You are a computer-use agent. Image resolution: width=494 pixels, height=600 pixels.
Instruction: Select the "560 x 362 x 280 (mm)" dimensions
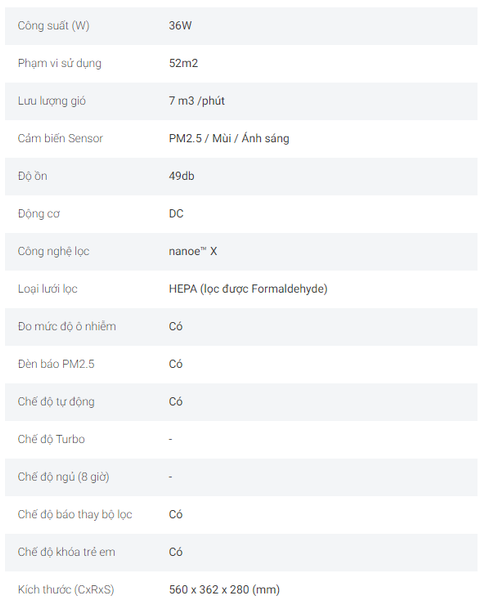(224, 590)
